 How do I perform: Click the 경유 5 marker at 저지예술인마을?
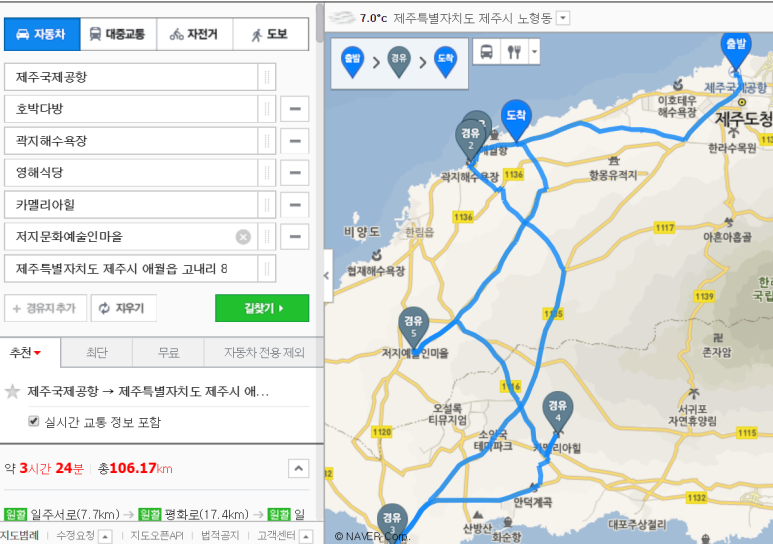(413, 328)
